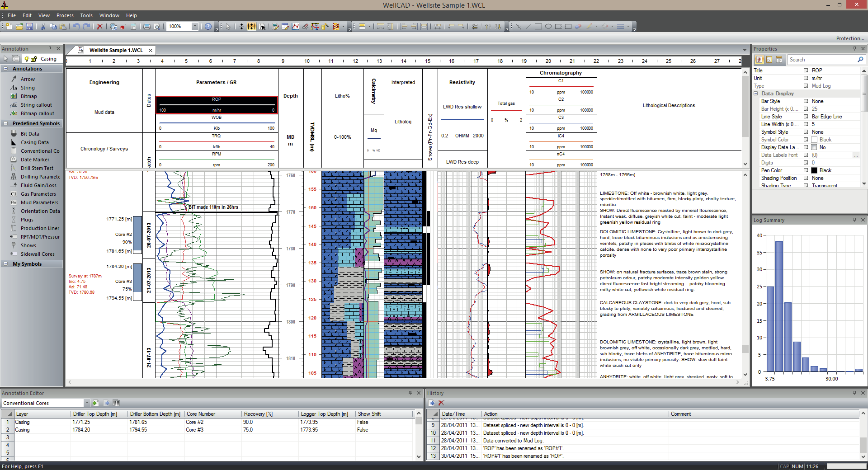Click the Protection... link
The width and height of the screenshot is (868, 470).
pos(850,38)
